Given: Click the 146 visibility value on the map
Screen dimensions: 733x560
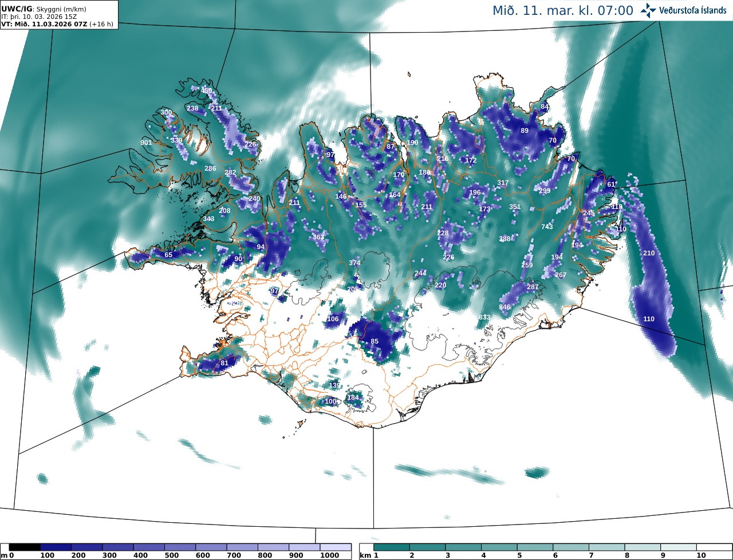Looking at the screenshot, I should (341, 196).
